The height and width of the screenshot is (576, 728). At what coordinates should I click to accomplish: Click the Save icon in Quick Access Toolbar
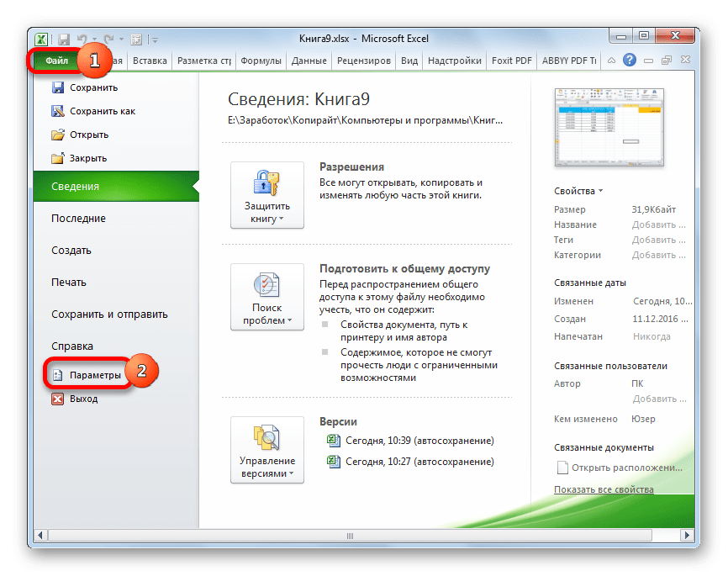click(x=64, y=39)
